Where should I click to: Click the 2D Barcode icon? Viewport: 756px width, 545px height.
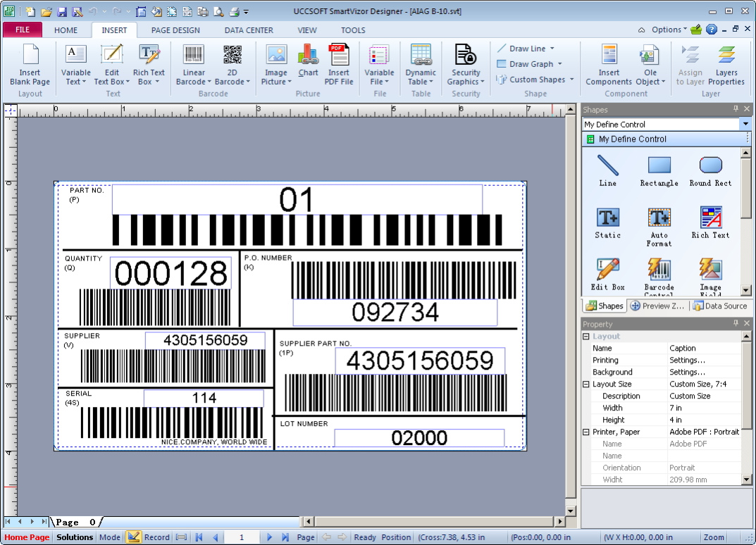pos(233,56)
